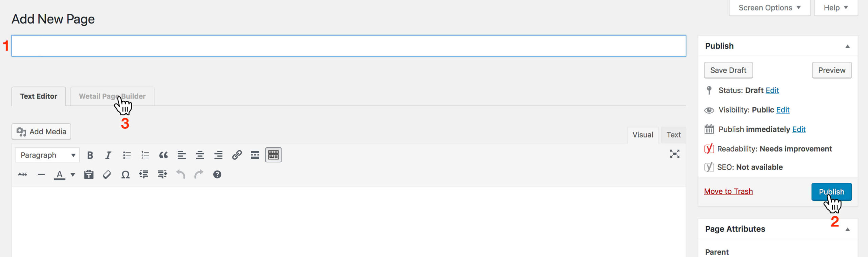Open keyboard shortcuts help icon

pos(217,175)
